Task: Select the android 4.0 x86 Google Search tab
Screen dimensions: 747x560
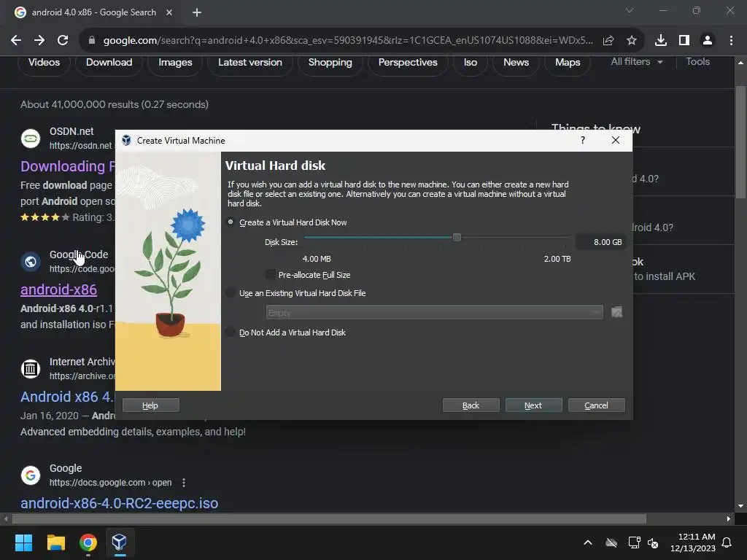Action: click(x=93, y=12)
